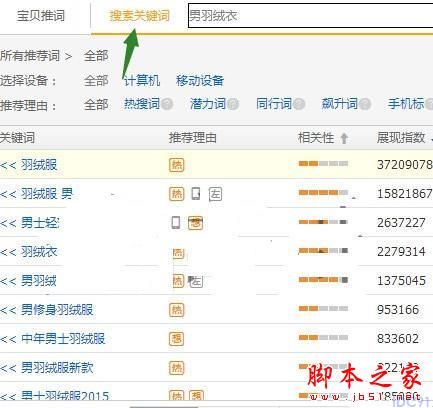Click the 热 badge in 男修身羽绒服 row

coord(176,310)
